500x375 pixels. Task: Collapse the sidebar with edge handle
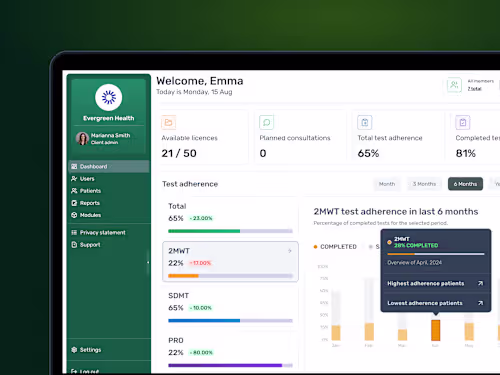(148, 263)
